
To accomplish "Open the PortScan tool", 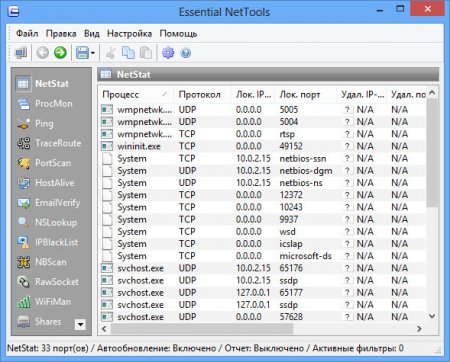I will tap(44, 163).
